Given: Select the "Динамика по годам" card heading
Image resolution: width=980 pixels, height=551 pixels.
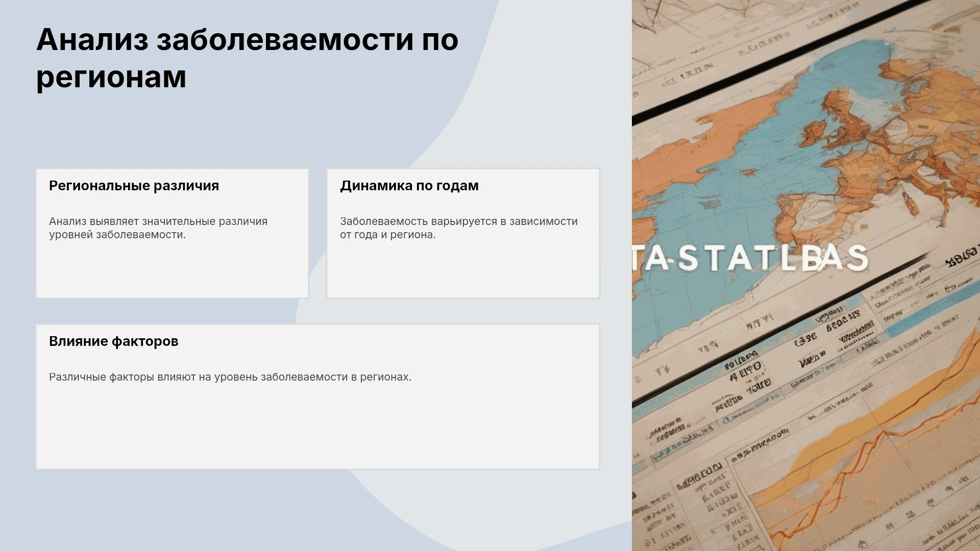Looking at the screenshot, I should point(409,186).
